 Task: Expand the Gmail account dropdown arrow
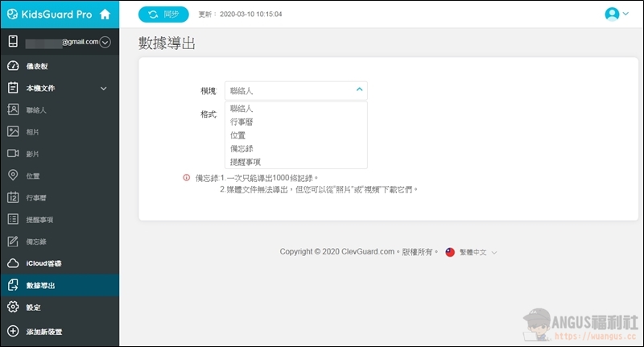(x=105, y=42)
